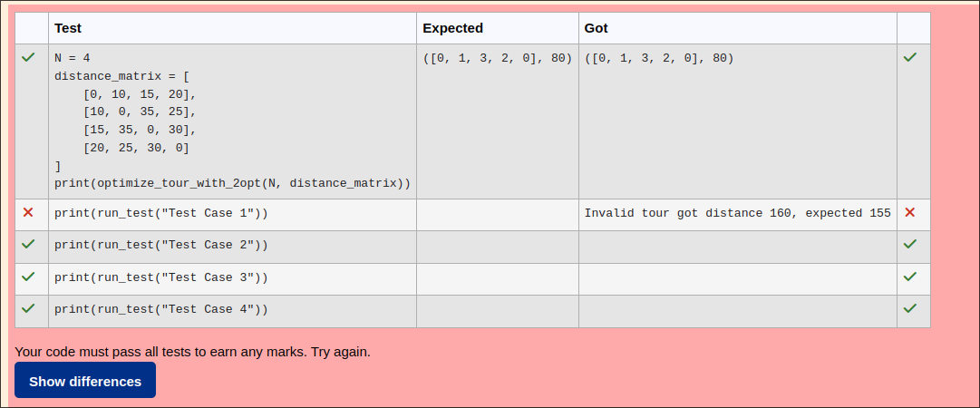The image size is (980, 408).
Task: Click the run_test "Test Case 1" code cell
Action: 161,213
